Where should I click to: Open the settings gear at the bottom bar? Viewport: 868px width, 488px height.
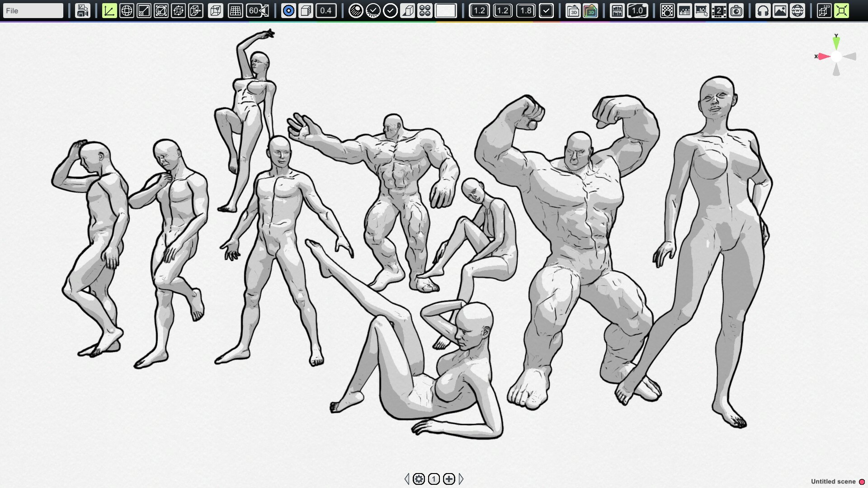pyautogui.click(x=420, y=479)
